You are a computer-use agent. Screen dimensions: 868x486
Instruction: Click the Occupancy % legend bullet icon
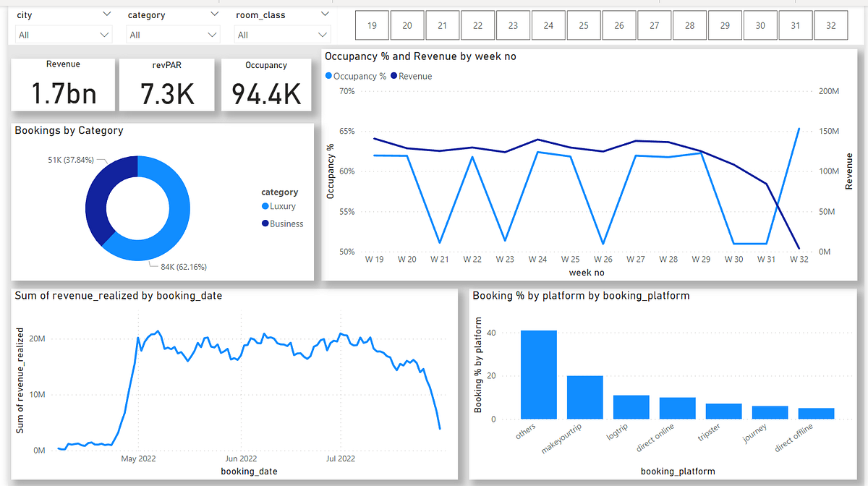(x=329, y=75)
